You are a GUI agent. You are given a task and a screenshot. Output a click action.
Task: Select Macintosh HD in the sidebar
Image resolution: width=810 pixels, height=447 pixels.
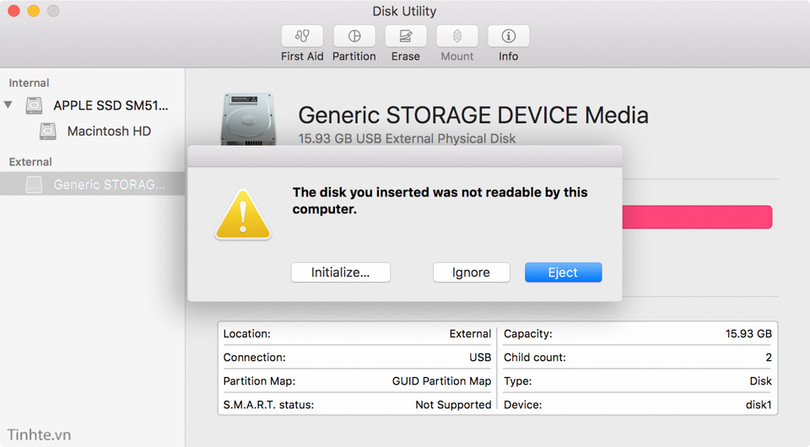coord(109,131)
